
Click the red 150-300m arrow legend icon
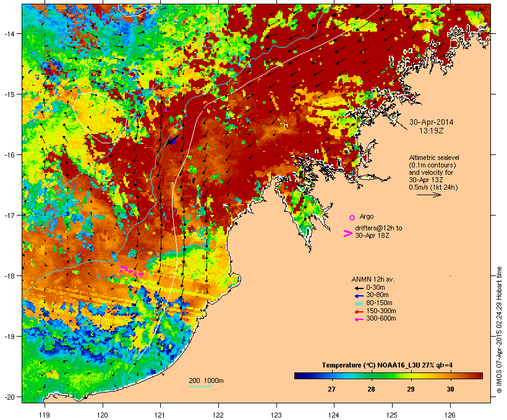[359, 311]
